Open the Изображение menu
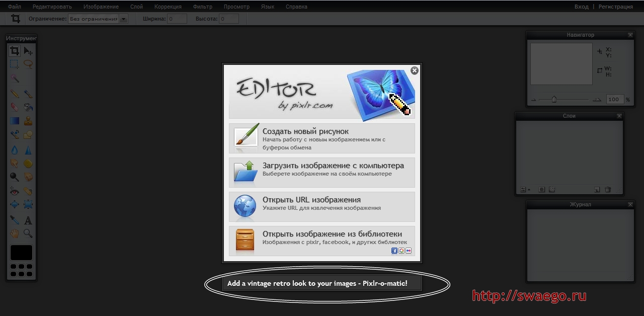The width and height of the screenshot is (644, 316). tap(101, 7)
